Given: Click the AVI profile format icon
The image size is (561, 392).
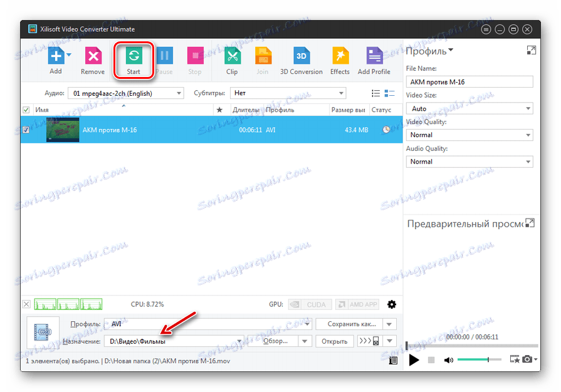Looking at the screenshot, I should coord(43,333).
